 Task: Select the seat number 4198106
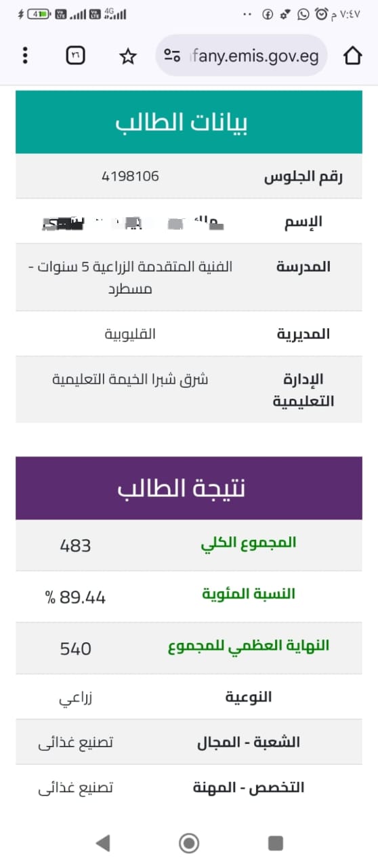click(x=130, y=176)
